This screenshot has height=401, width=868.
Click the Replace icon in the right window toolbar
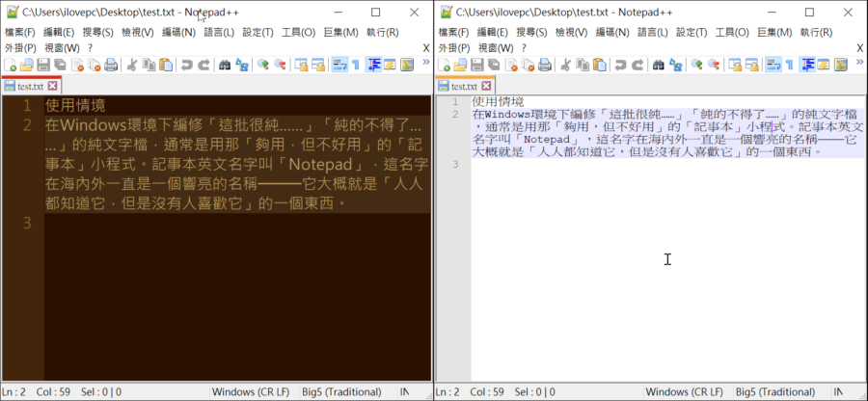pyautogui.click(x=675, y=66)
